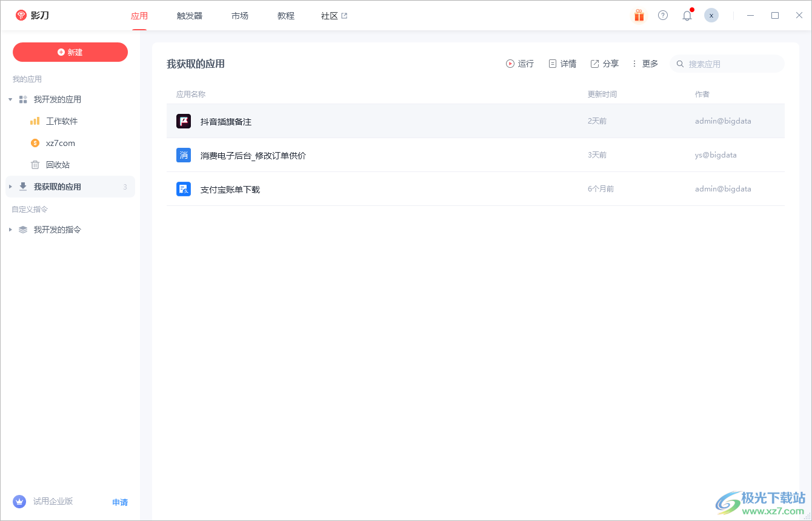812x521 pixels.
Task: Click the help question mark icon
Action: (x=662, y=15)
